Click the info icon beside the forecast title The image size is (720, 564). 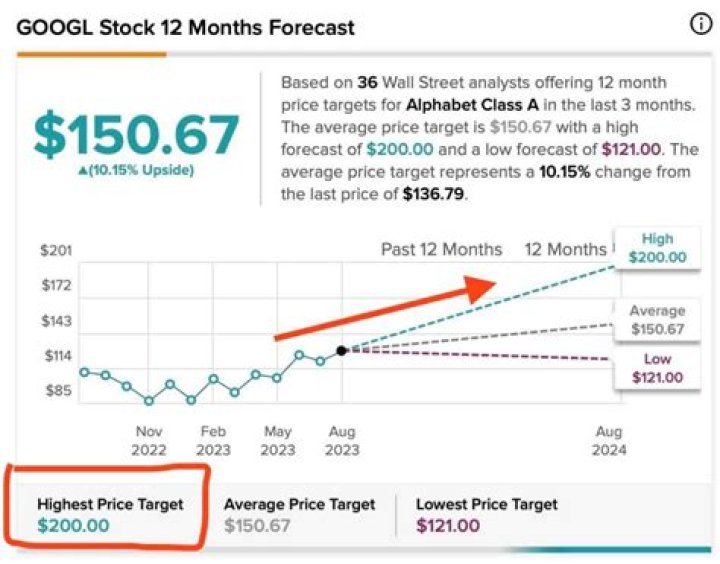[702, 25]
